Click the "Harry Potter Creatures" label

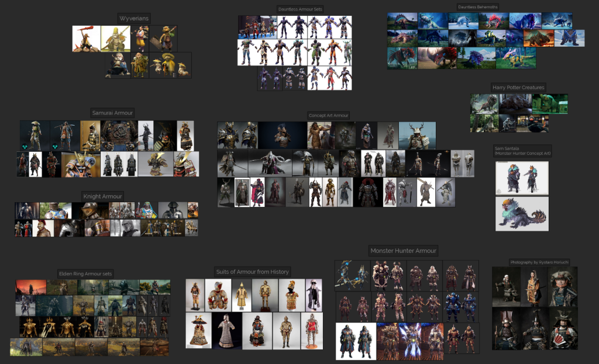pyautogui.click(x=518, y=88)
